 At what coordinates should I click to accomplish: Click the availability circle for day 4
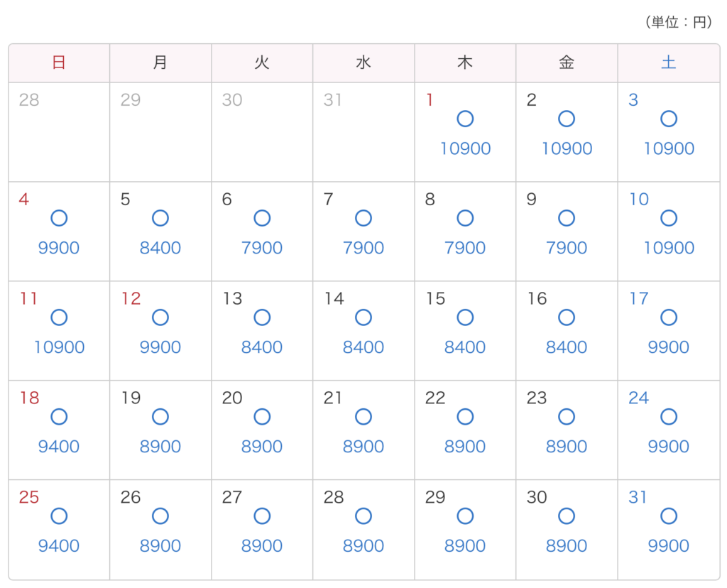tap(59, 218)
